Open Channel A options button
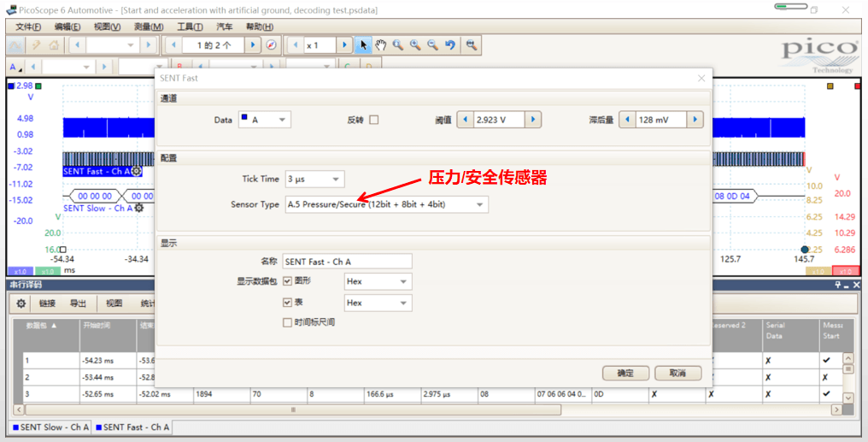The image size is (868, 442). 15,67
